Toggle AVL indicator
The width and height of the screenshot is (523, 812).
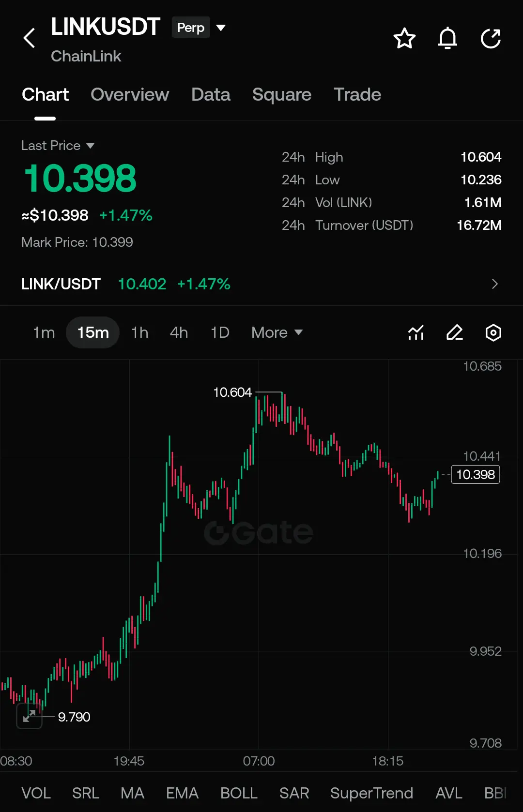click(x=449, y=793)
